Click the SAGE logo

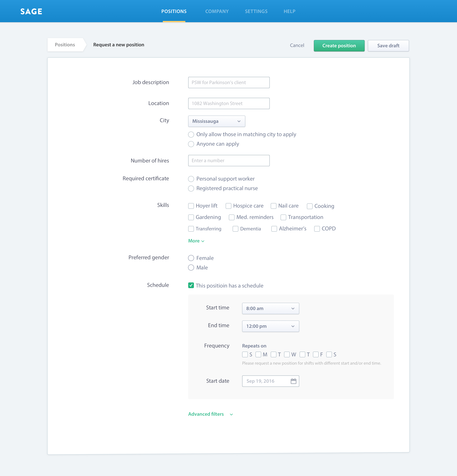coord(31,11)
